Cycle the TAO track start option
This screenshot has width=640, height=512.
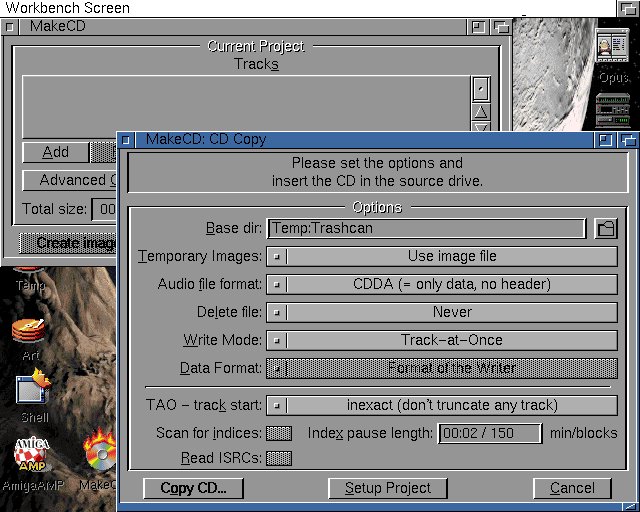click(442, 405)
